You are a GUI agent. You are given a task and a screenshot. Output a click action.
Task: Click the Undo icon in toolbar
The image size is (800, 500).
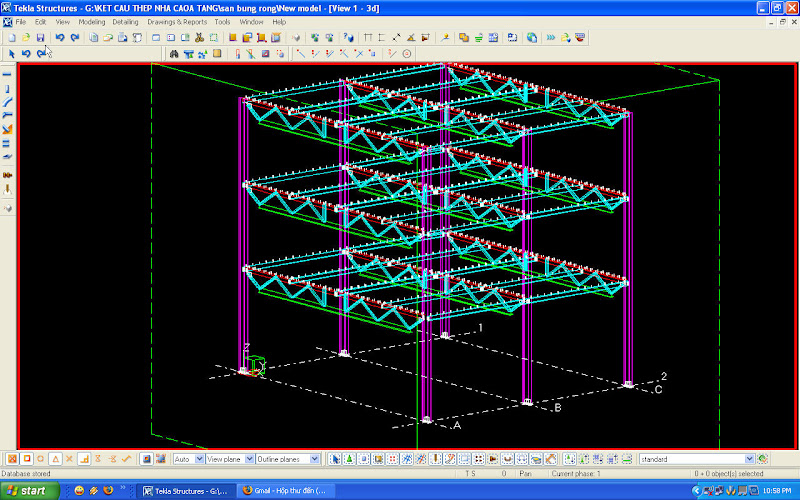pyautogui.click(x=59, y=37)
